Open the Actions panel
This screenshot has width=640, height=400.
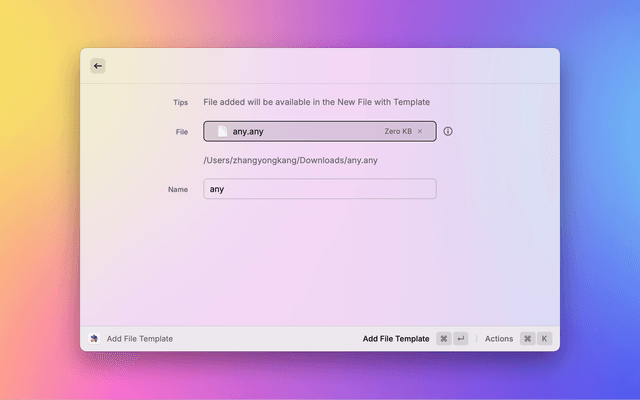click(499, 339)
